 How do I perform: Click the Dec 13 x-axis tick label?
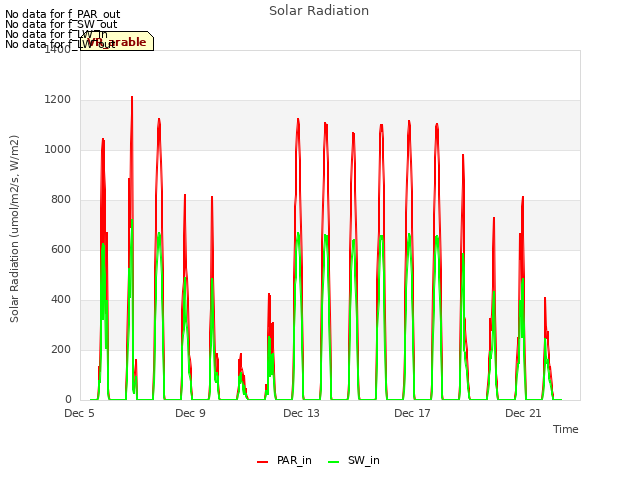coord(302,413)
